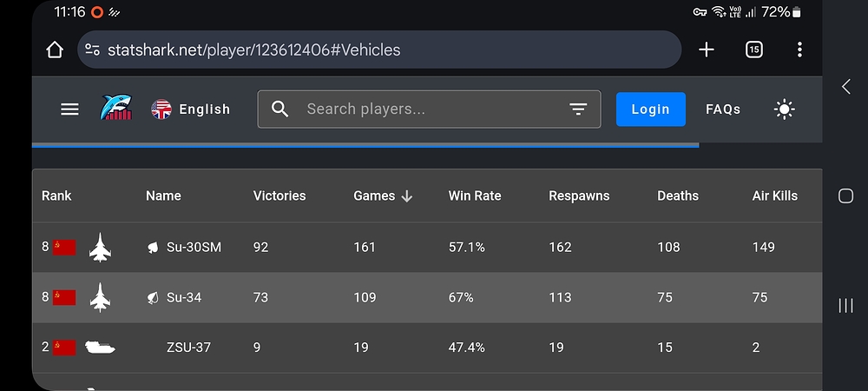Image resolution: width=868 pixels, height=391 pixels.
Task: Open the English language selector
Action: [191, 109]
